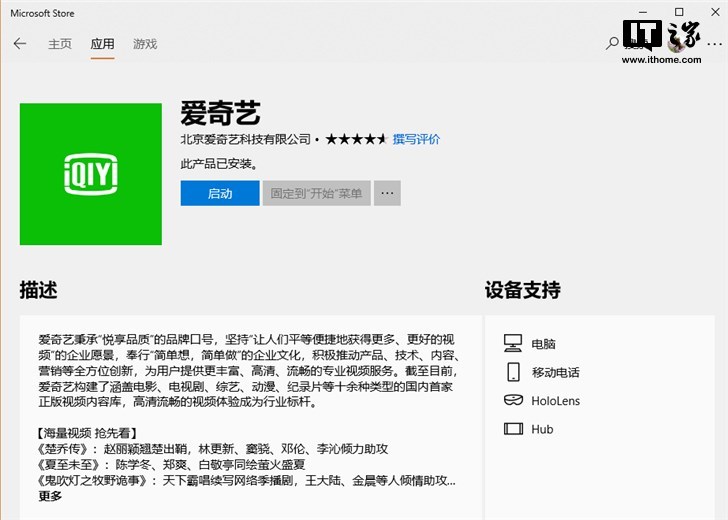Screen dimensions: 728x520
Task: Click the Hub label text
Action: (x=542, y=429)
